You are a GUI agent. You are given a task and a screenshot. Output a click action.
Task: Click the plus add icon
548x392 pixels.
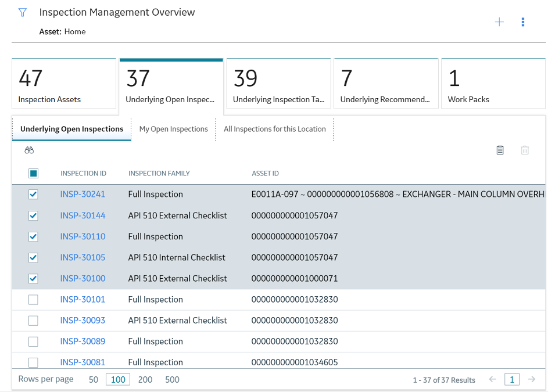(x=499, y=22)
